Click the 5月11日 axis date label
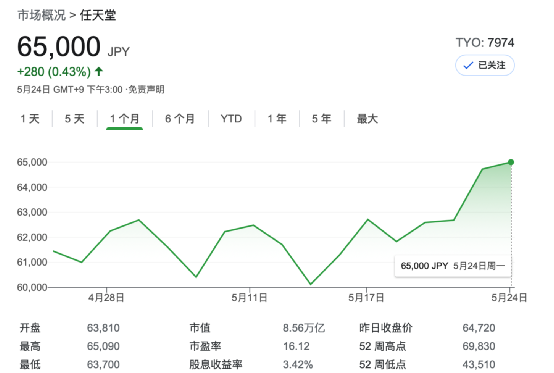The height and width of the screenshot is (373, 554). click(x=249, y=298)
